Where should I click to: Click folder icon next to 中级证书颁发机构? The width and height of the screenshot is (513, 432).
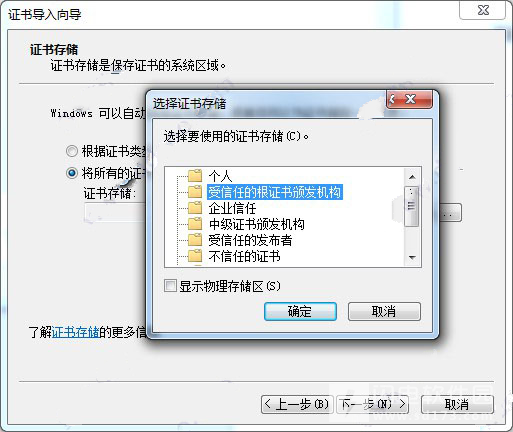195,224
